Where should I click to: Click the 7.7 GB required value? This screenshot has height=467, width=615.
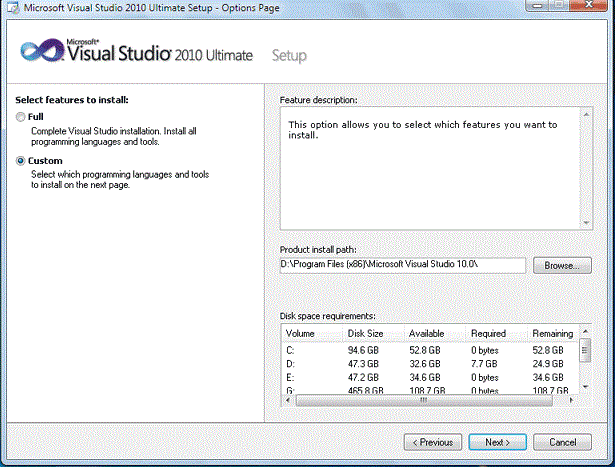click(x=484, y=364)
